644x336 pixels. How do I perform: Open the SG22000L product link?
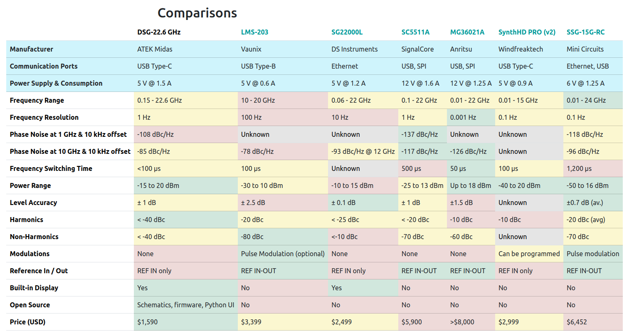(347, 32)
